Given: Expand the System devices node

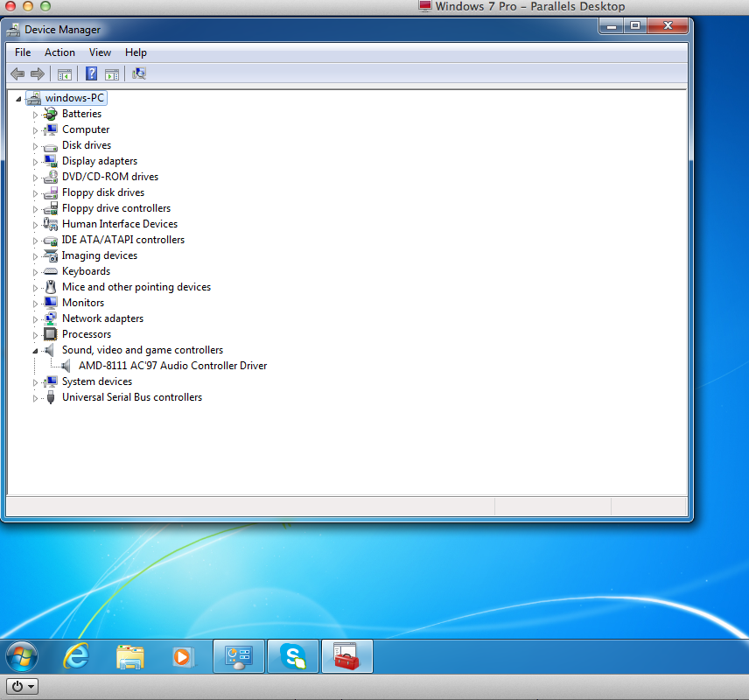Looking at the screenshot, I should coord(35,382).
